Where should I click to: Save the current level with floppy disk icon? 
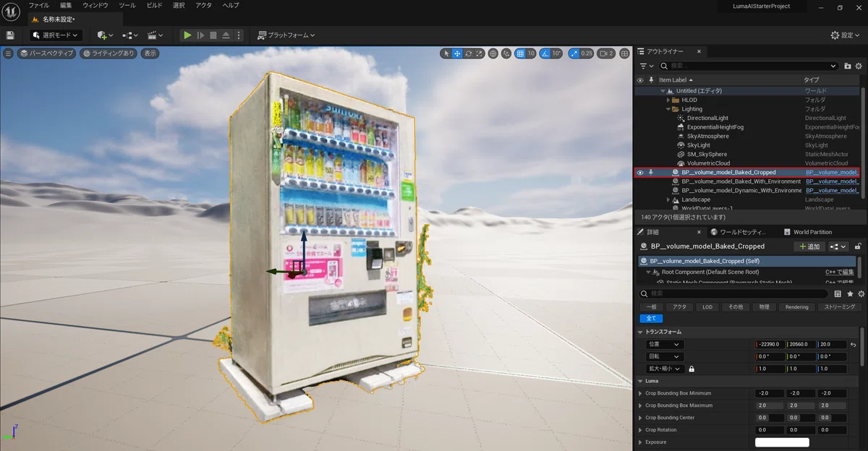tap(10, 35)
